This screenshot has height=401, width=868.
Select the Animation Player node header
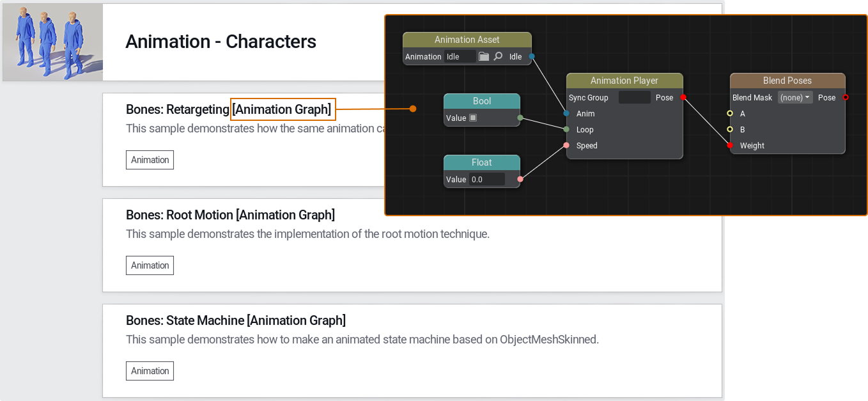tap(624, 81)
